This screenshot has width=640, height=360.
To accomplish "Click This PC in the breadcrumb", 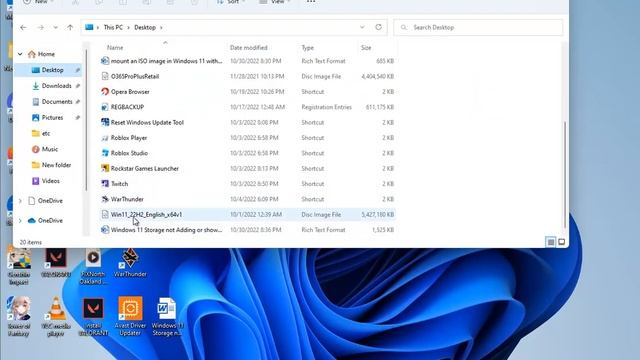I will tap(113, 27).
